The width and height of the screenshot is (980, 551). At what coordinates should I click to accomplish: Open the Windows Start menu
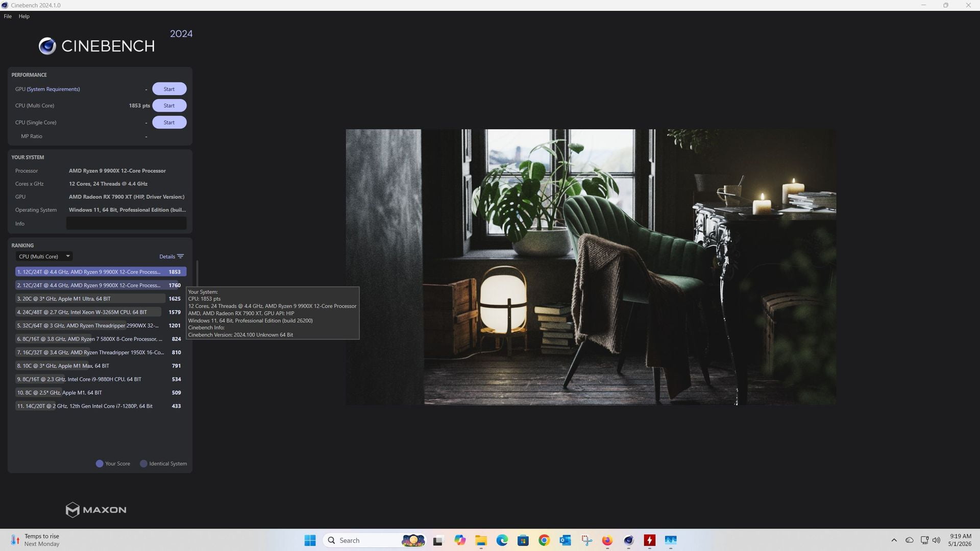[x=310, y=540]
